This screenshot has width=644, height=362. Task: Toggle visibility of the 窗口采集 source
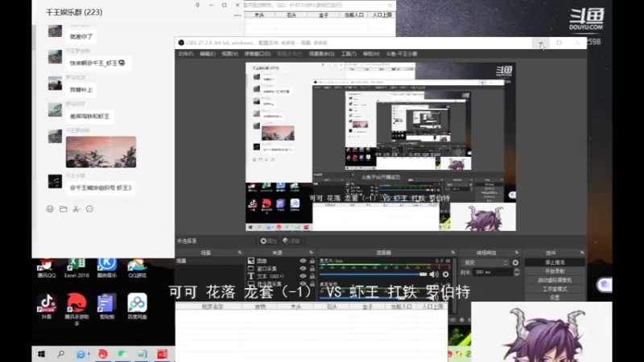click(x=303, y=269)
